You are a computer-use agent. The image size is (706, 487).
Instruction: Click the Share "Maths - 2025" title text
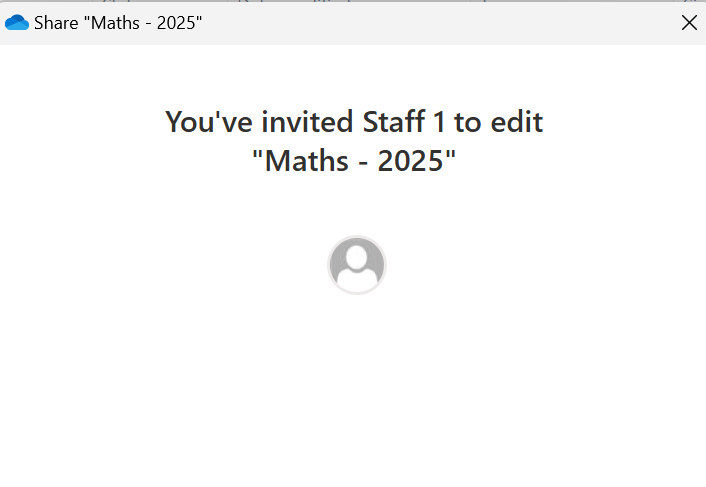click(118, 23)
